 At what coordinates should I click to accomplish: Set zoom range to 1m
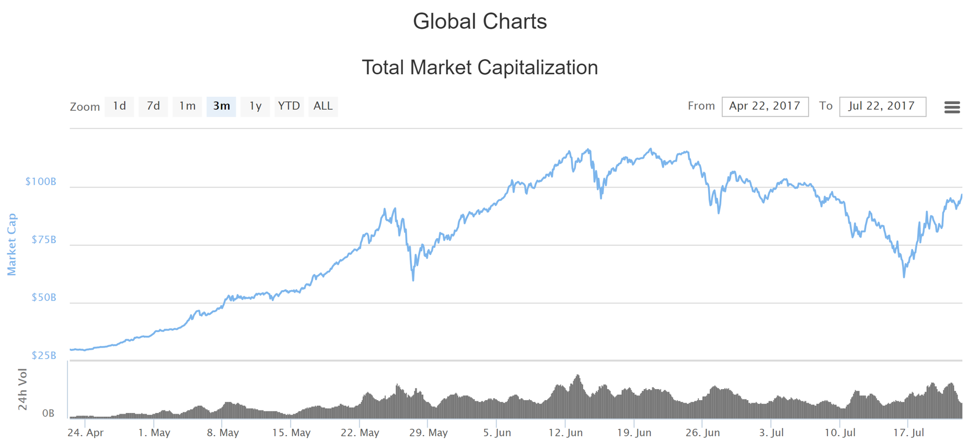coord(187,106)
